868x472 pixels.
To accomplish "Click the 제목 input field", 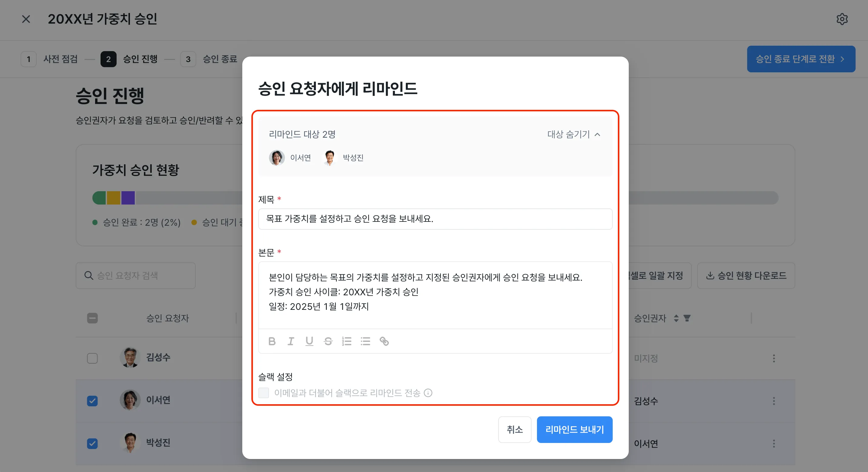I will click(x=435, y=219).
